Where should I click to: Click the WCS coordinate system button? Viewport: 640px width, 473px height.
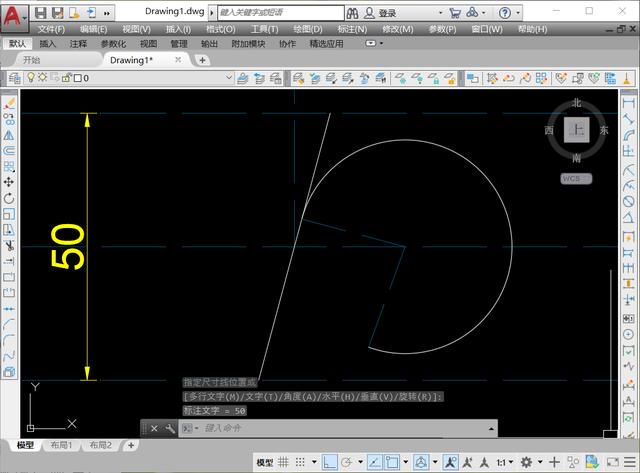tap(576, 179)
